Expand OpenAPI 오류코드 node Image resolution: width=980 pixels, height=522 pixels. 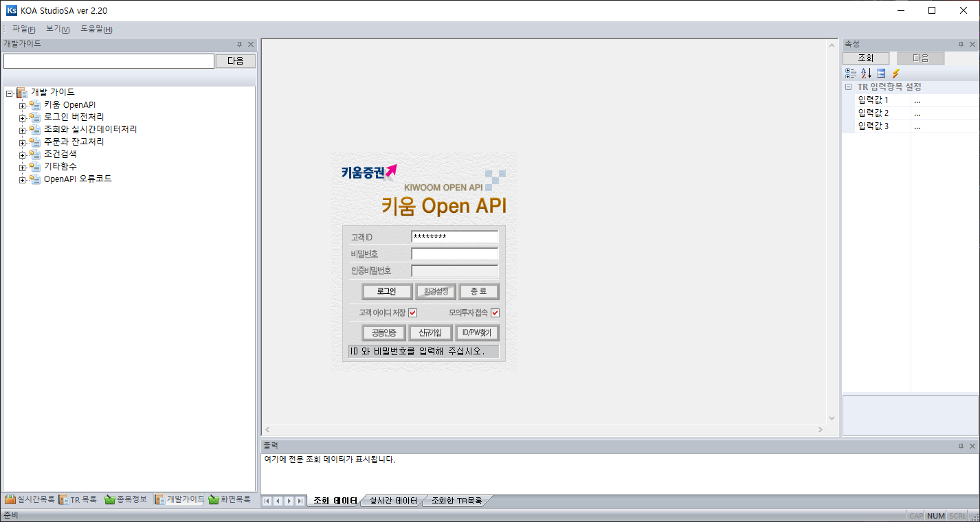[22, 180]
